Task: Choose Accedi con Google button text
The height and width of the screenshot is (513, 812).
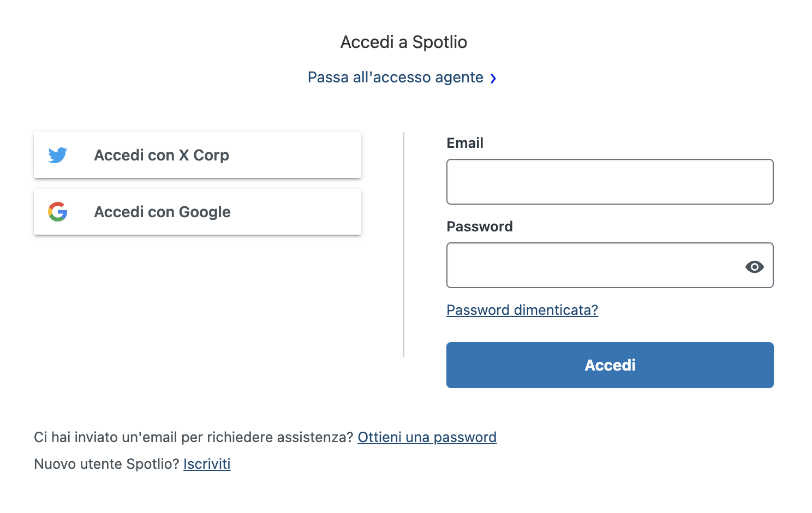Action: click(x=162, y=212)
